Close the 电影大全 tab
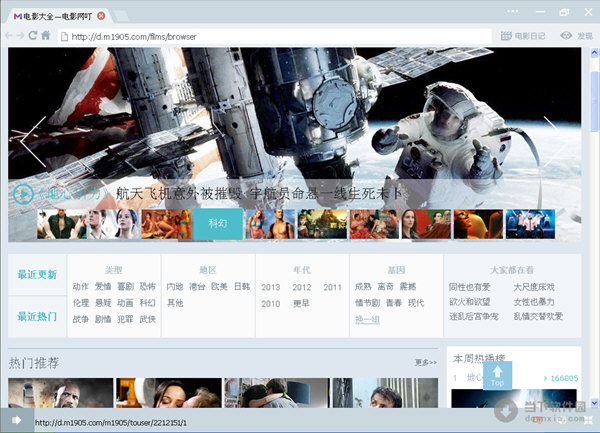 tap(101, 16)
